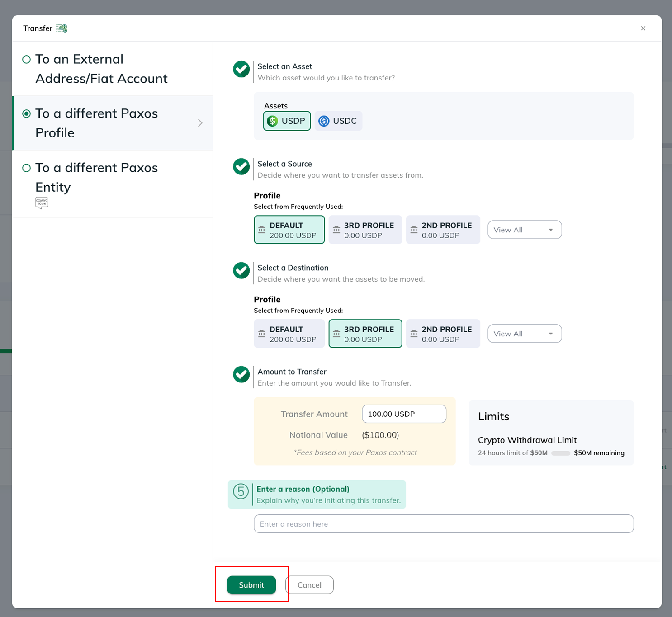Click the green check icon for Amount to Transfer
Screen dimensions: 672x617
tap(241, 375)
